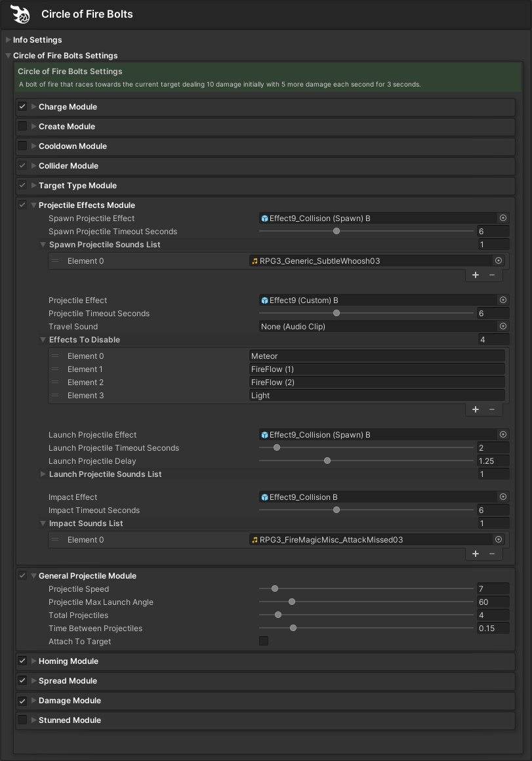
Task: Click object picker for Impact Effect field
Action: point(503,497)
